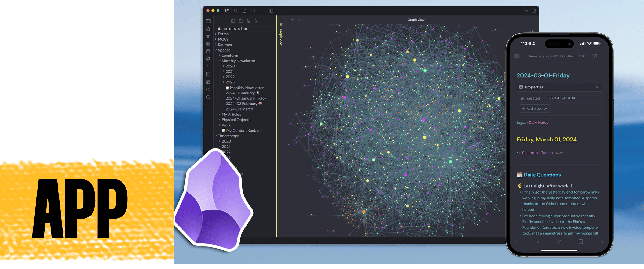Open the phone note more options menu
644x269 pixels.
point(602,56)
